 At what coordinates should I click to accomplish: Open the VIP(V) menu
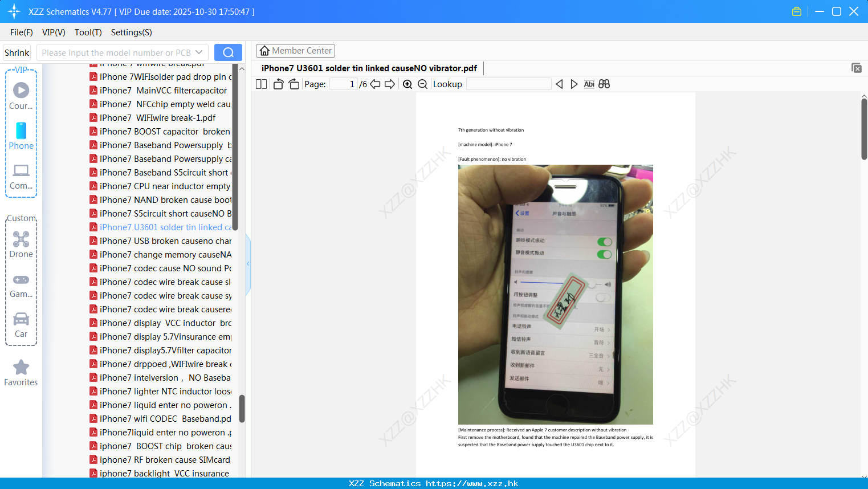click(x=54, y=32)
